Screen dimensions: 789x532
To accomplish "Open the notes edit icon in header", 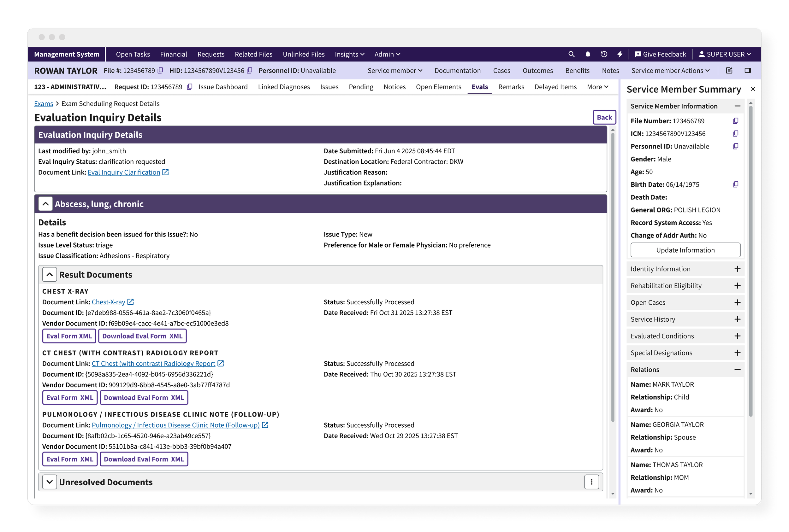I will [x=729, y=71].
